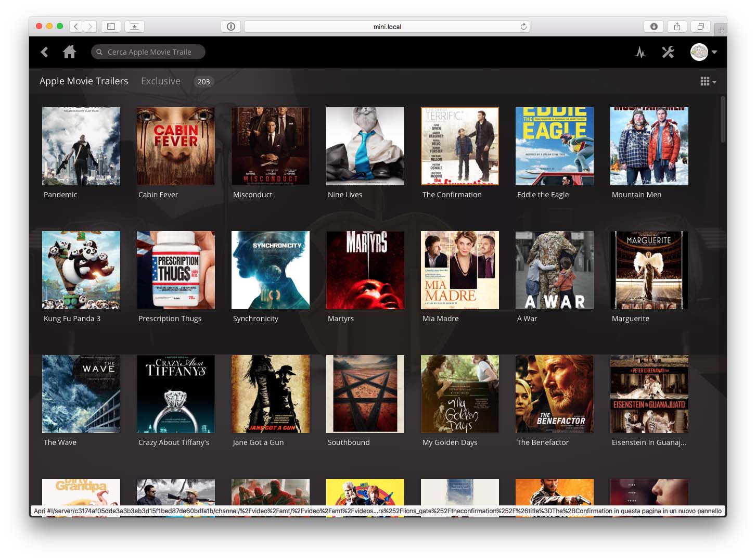Open The Wave poster
The height and width of the screenshot is (559, 756).
coord(81,394)
